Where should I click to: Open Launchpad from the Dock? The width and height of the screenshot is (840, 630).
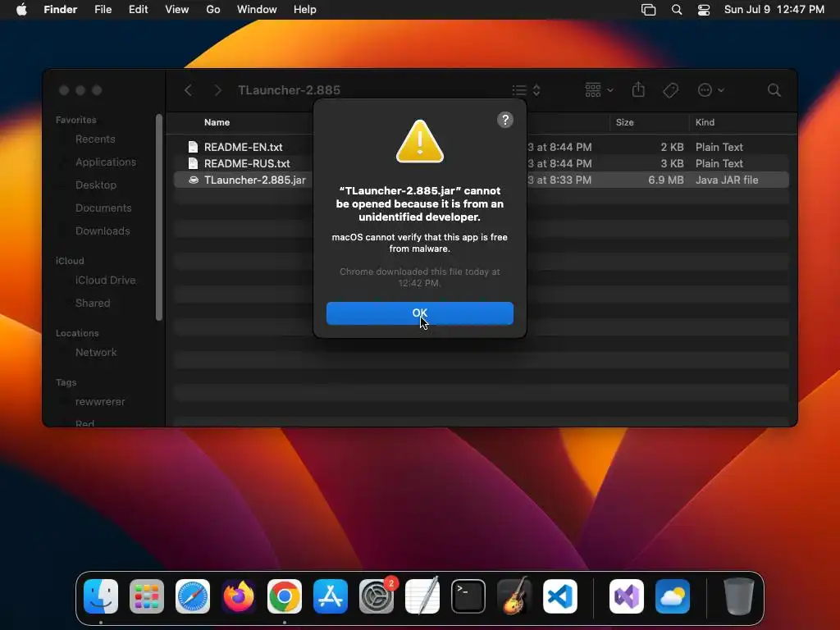point(147,596)
